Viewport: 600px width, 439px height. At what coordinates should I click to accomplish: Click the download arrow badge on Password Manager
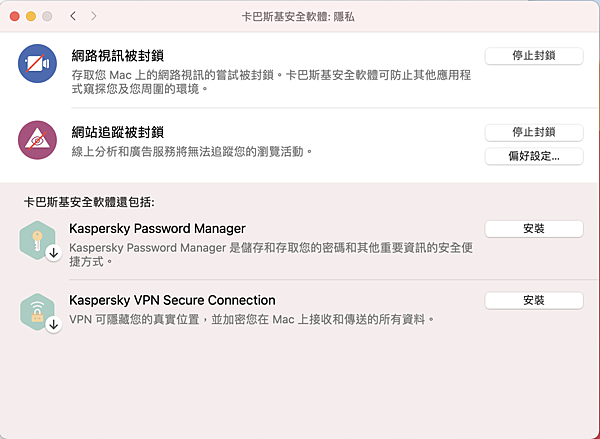click(x=53, y=253)
